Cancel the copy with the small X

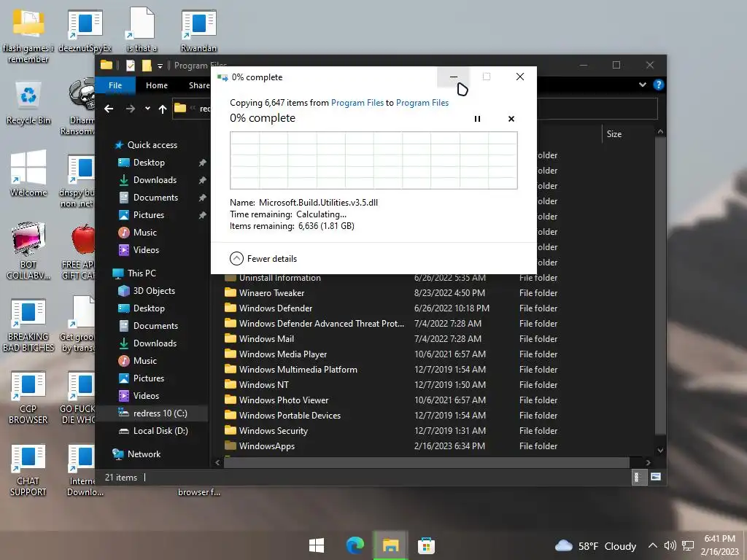[511, 119]
